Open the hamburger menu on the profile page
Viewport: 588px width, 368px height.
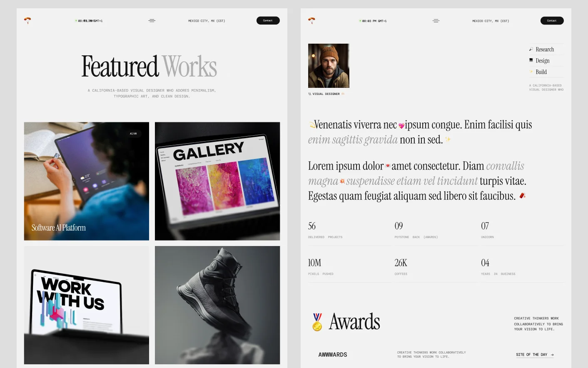[436, 20]
